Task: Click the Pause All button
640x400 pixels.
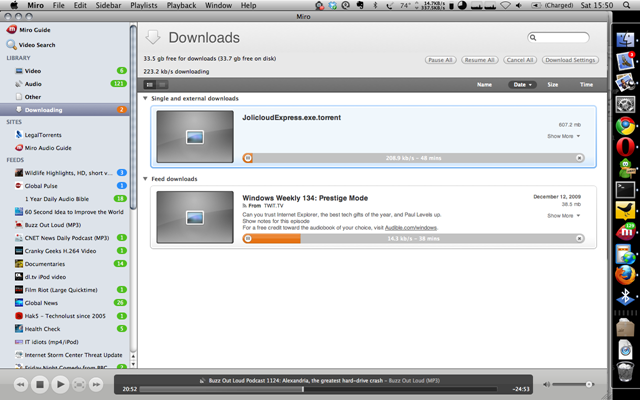Action: pyautogui.click(x=440, y=61)
